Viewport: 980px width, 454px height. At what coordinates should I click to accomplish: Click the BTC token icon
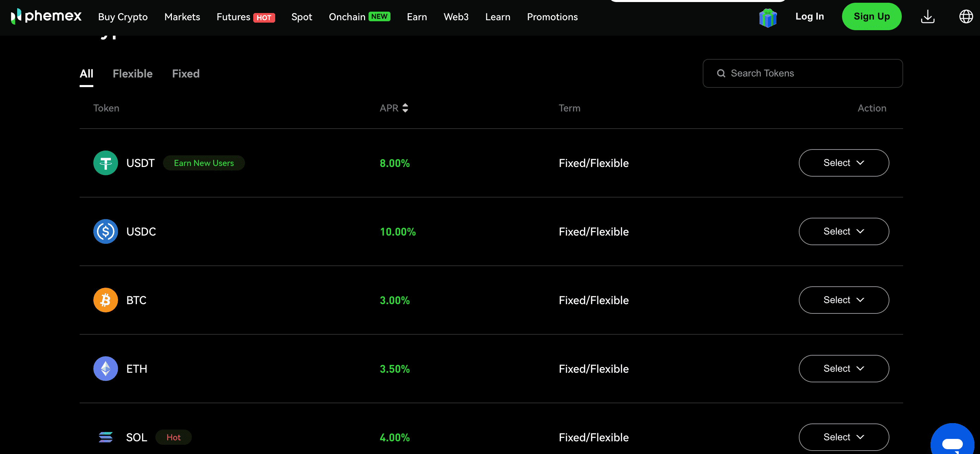point(105,300)
